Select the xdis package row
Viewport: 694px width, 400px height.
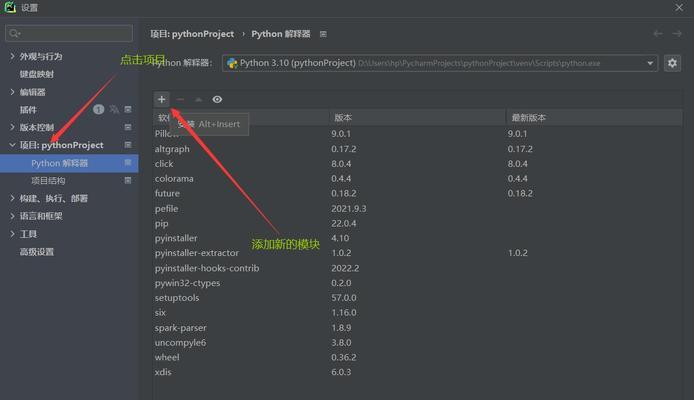[417, 372]
